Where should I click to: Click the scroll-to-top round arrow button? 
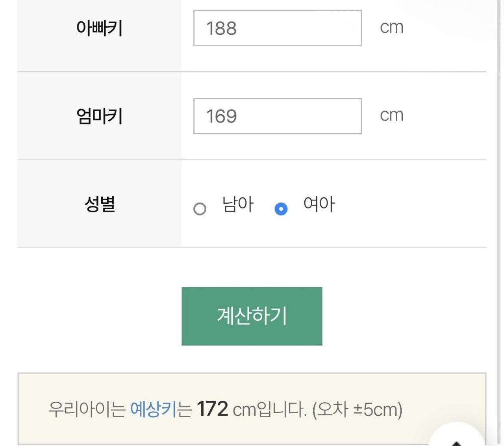(x=457, y=437)
